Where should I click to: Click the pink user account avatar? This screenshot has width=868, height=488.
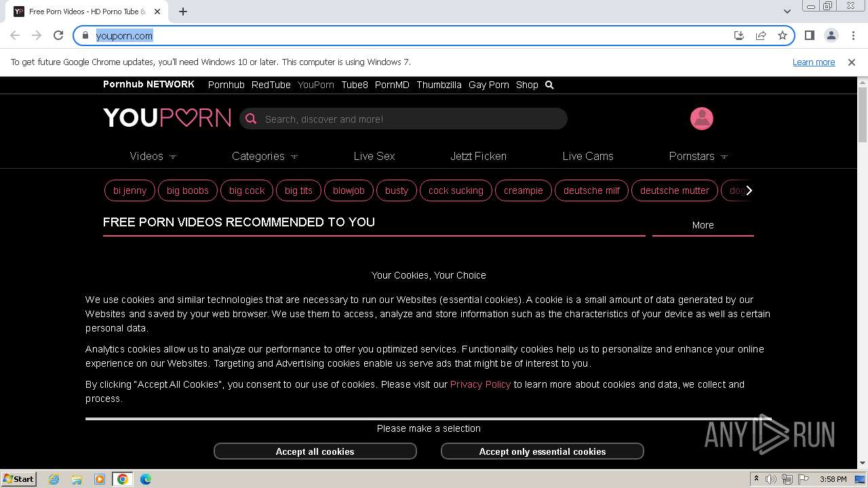pos(702,119)
